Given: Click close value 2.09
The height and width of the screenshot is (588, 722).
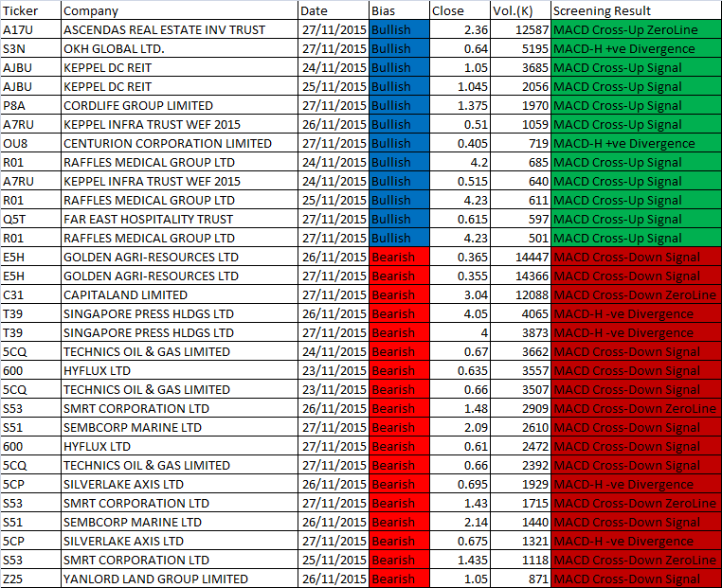Looking at the screenshot, I should [460, 427].
